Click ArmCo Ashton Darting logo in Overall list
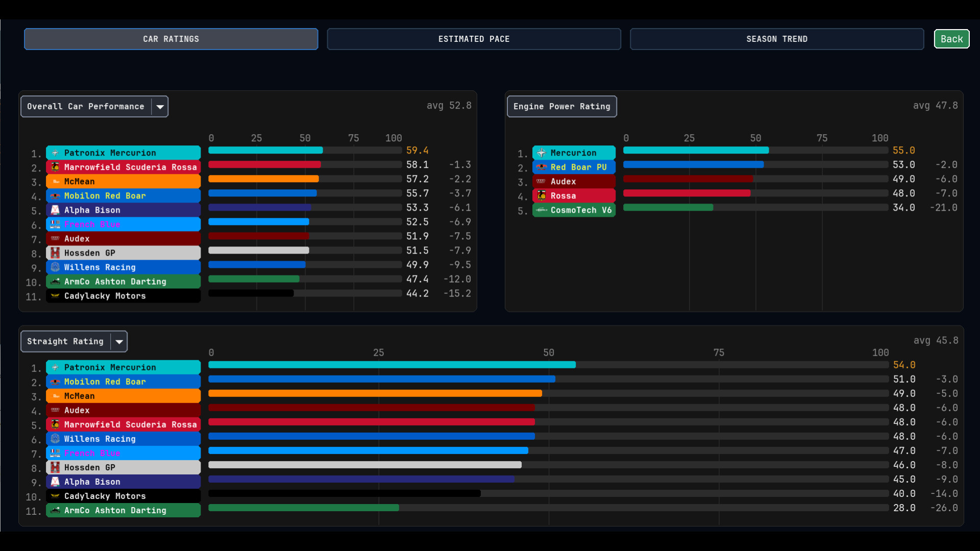This screenshot has height=551, width=980. pos(55,282)
